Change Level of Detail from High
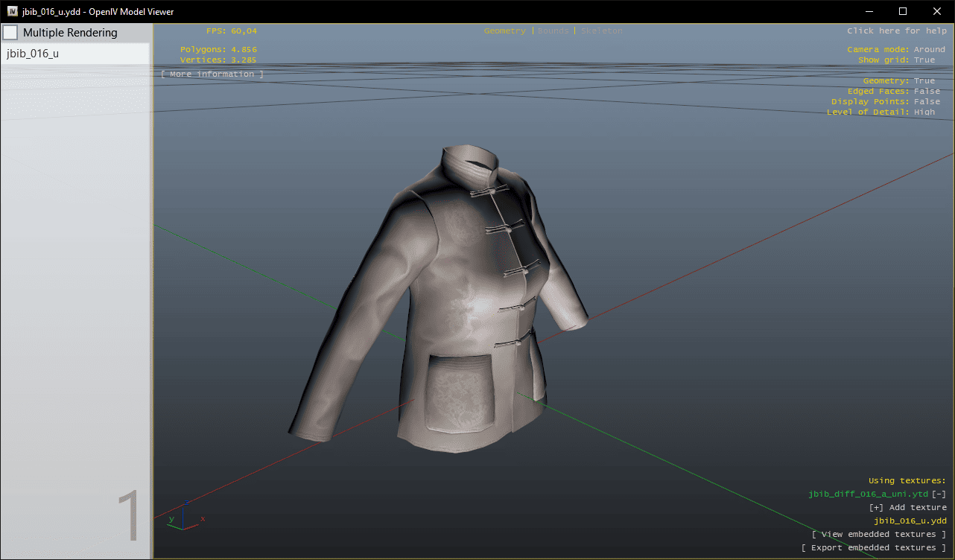This screenshot has height=560, width=955. [x=924, y=112]
